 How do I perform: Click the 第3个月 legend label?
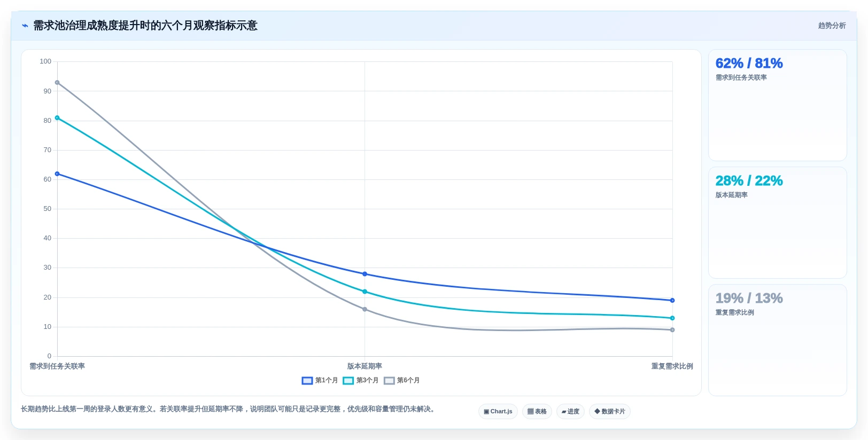point(367,381)
